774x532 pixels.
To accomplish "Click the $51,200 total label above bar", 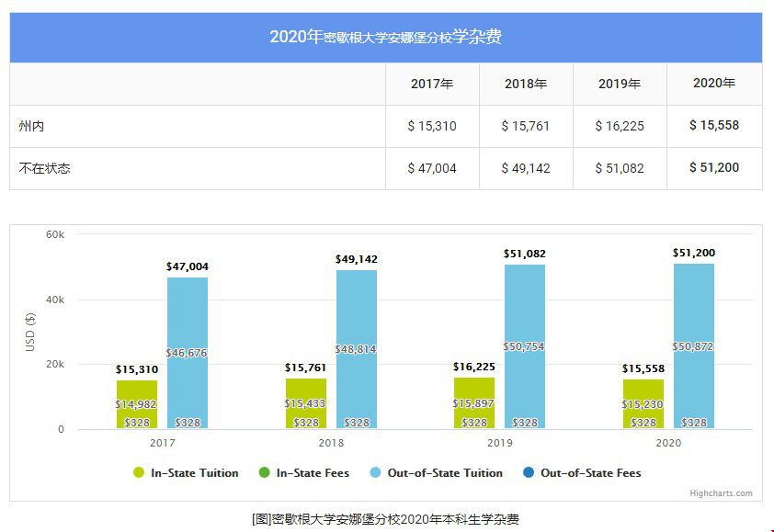I will point(694,253).
